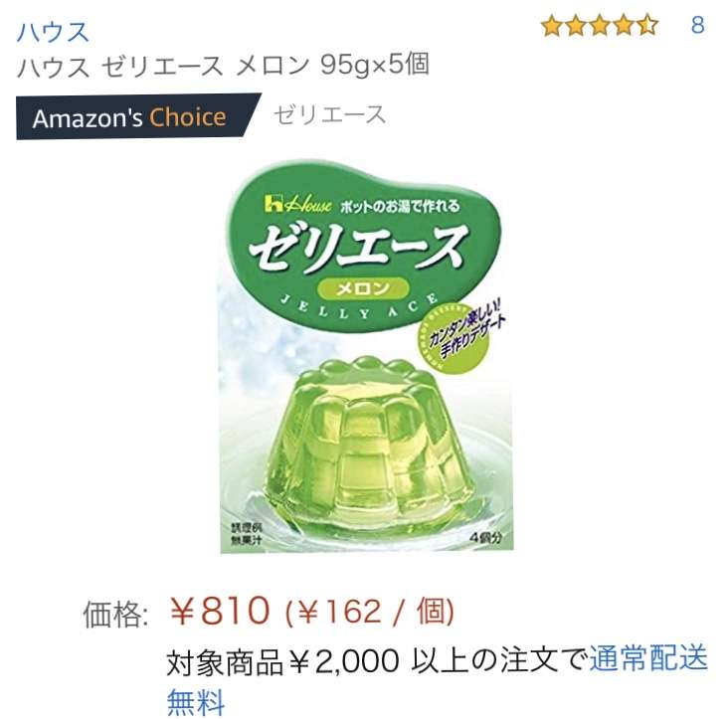Click the 無料 link text
Viewport: 728px width, 719px height.
(x=196, y=702)
